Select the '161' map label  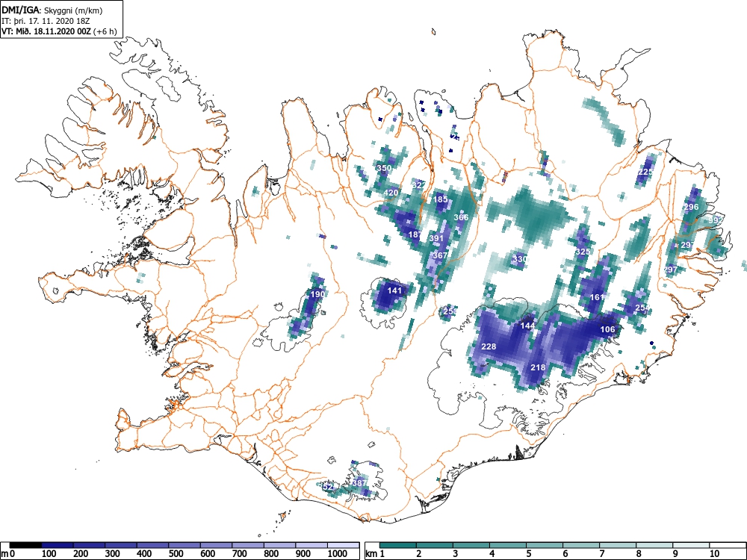pos(596,297)
